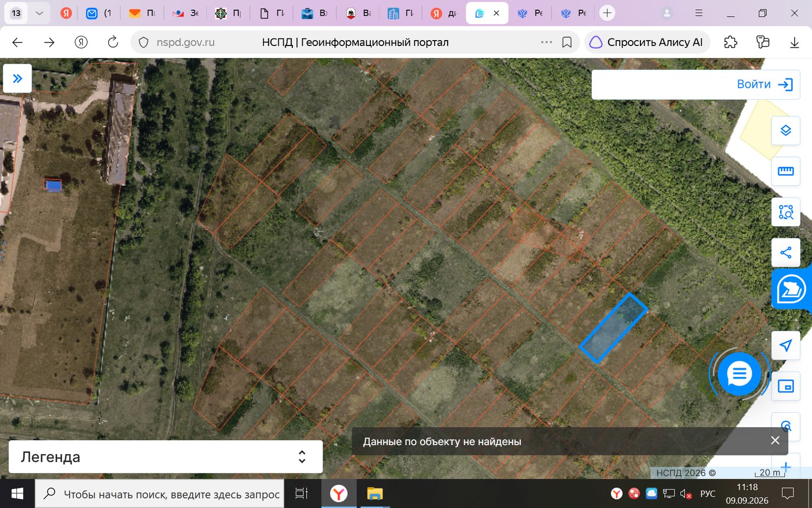The width and height of the screenshot is (812, 508).
Task: Switch to the Зе tab
Action: [x=185, y=13]
